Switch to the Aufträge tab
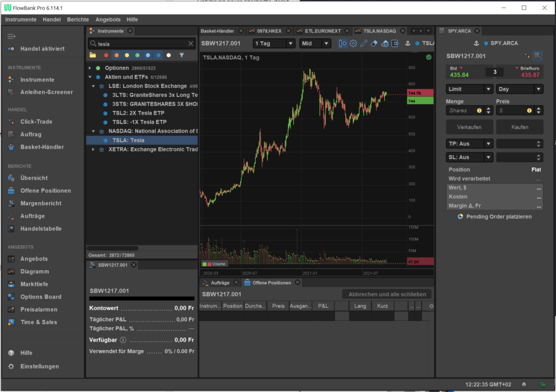556x392 pixels. [220, 283]
